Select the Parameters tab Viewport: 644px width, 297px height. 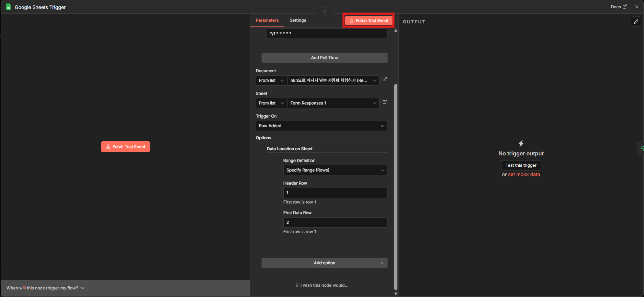(x=267, y=20)
